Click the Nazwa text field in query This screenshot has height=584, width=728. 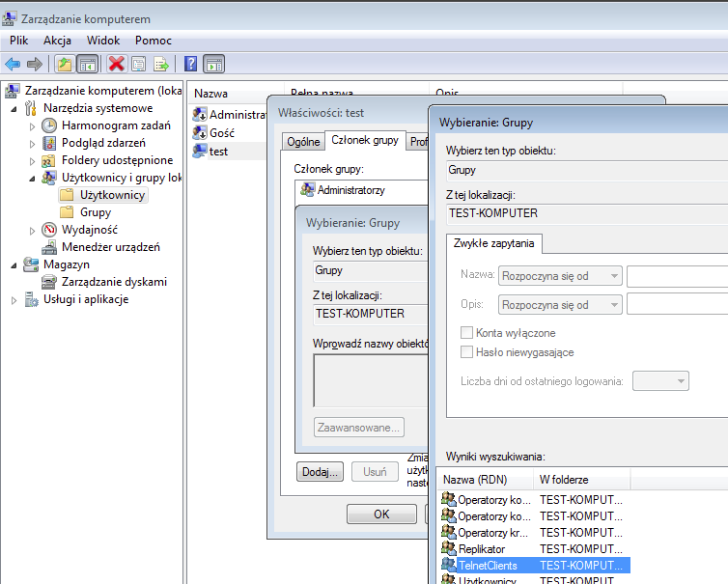(677, 276)
